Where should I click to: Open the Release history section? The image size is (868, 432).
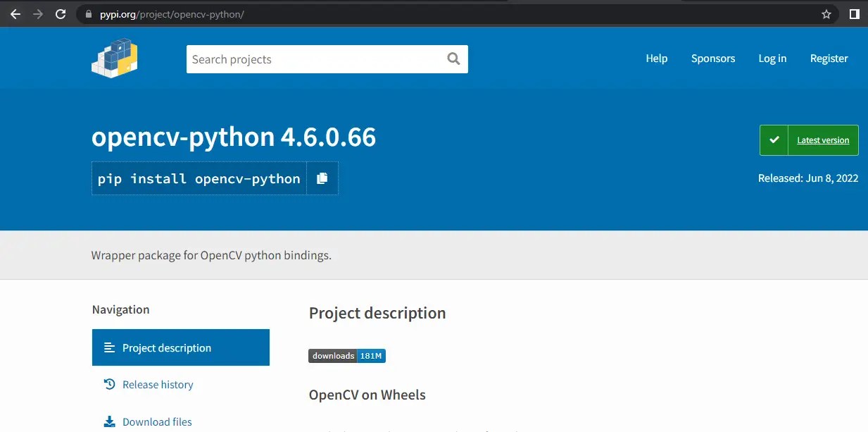[158, 384]
